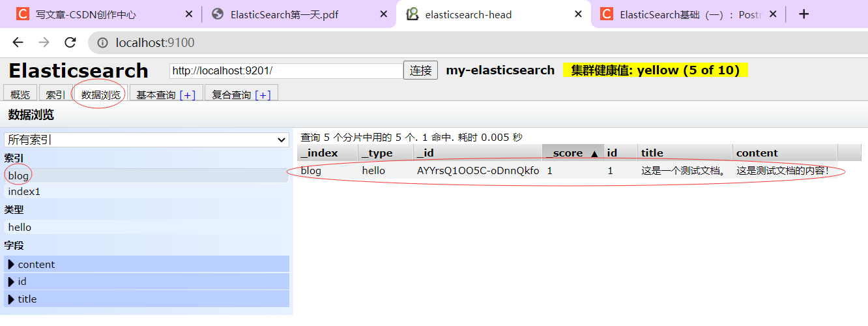Open the 数据浏览 data browse tab
The width and height of the screenshot is (868, 326).
(101, 94)
